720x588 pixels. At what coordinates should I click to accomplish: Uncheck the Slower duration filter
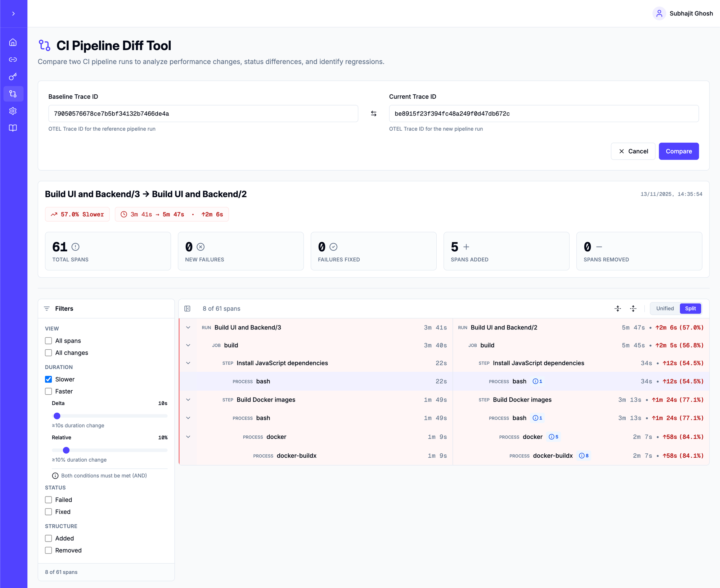(49, 379)
